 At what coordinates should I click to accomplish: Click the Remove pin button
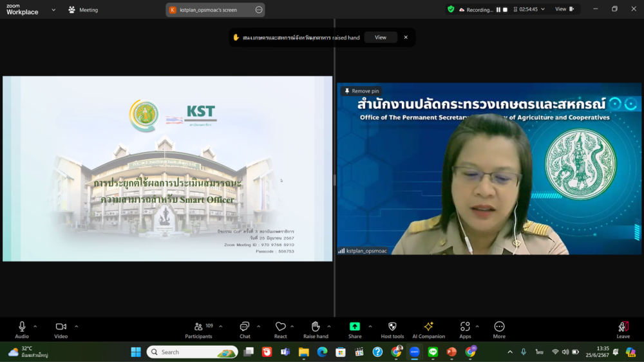pyautogui.click(x=361, y=91)
